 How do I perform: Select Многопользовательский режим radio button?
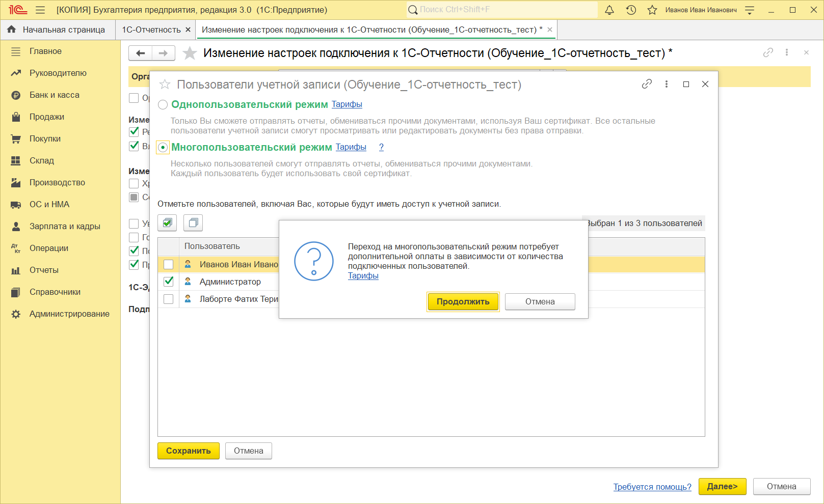[x=163, y=148]
